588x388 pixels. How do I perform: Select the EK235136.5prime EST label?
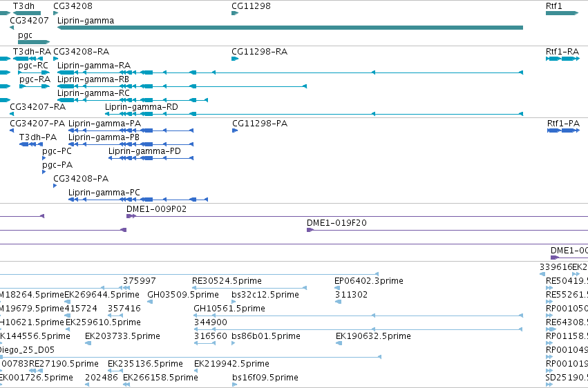[x=146, y=364]
